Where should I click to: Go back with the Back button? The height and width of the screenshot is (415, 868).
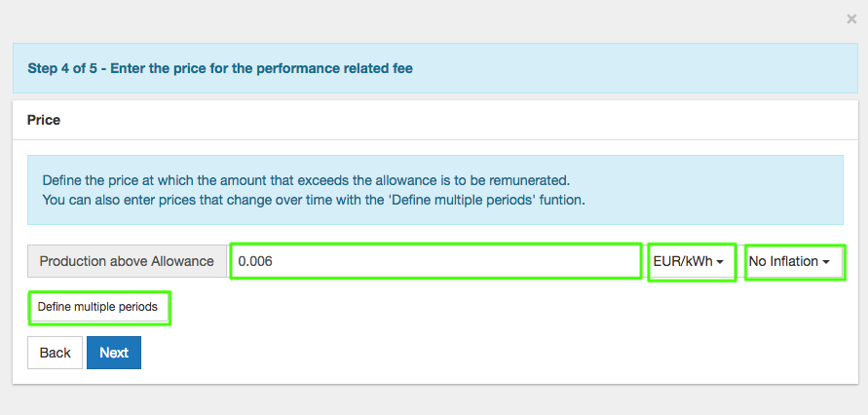pos(55,353)
